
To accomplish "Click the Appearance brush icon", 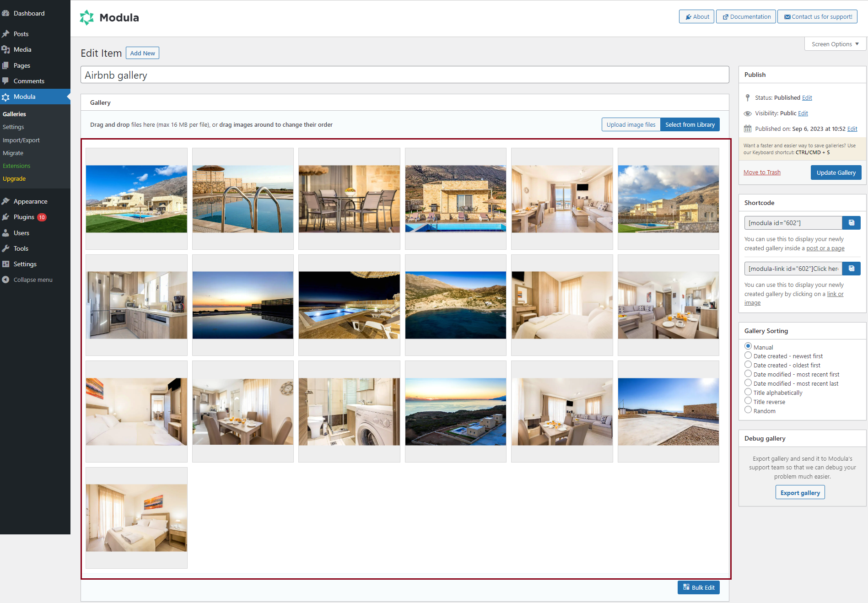I will click(5, 201).
